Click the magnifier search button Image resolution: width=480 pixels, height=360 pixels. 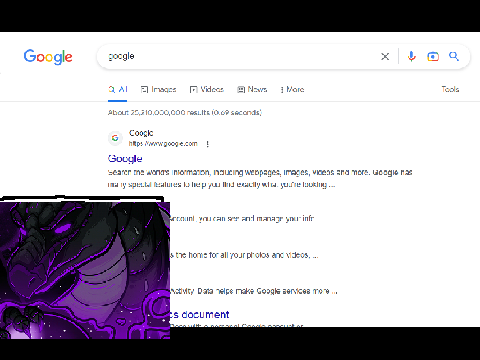click(x=454, y=56)
